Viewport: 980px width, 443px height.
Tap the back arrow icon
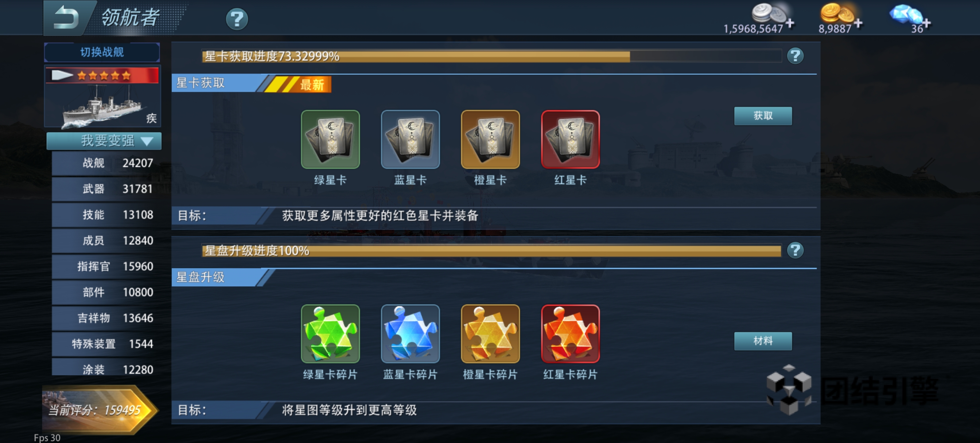pos(66,17)
